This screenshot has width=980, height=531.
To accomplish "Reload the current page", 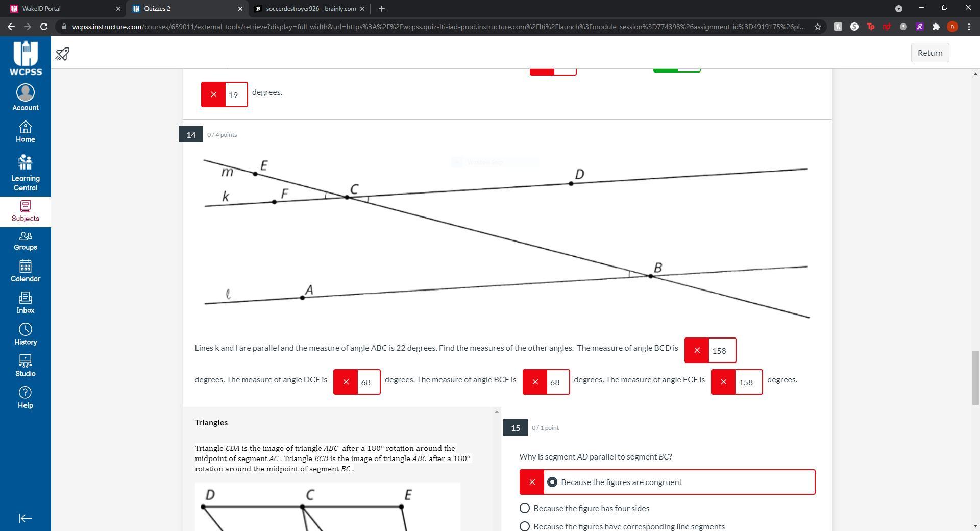I will [x=44, y=27].
